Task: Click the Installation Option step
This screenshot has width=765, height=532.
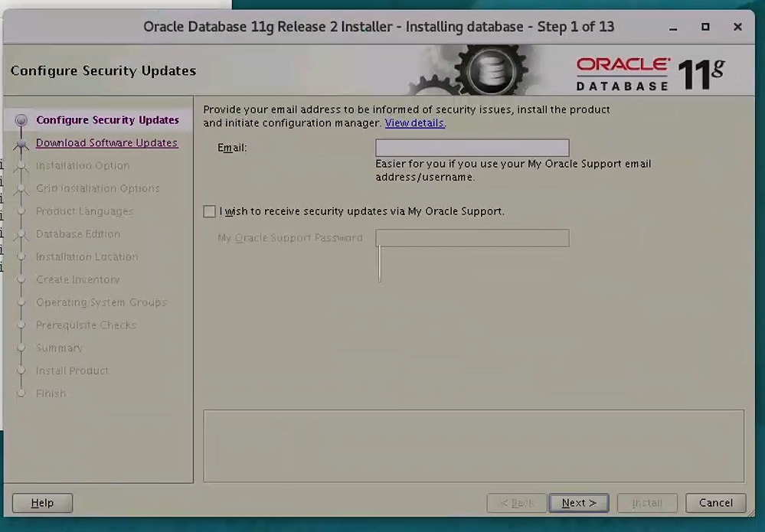Action: click(x=82, y=165)
